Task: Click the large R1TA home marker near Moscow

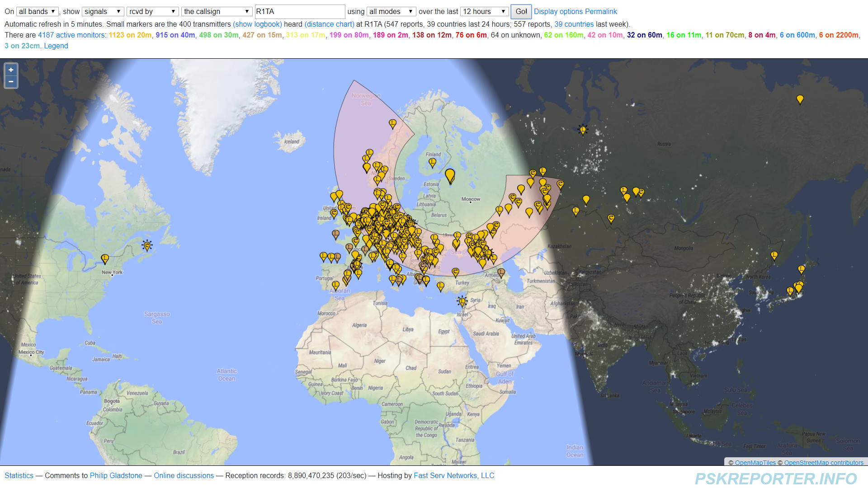Action: pos(450,175)
